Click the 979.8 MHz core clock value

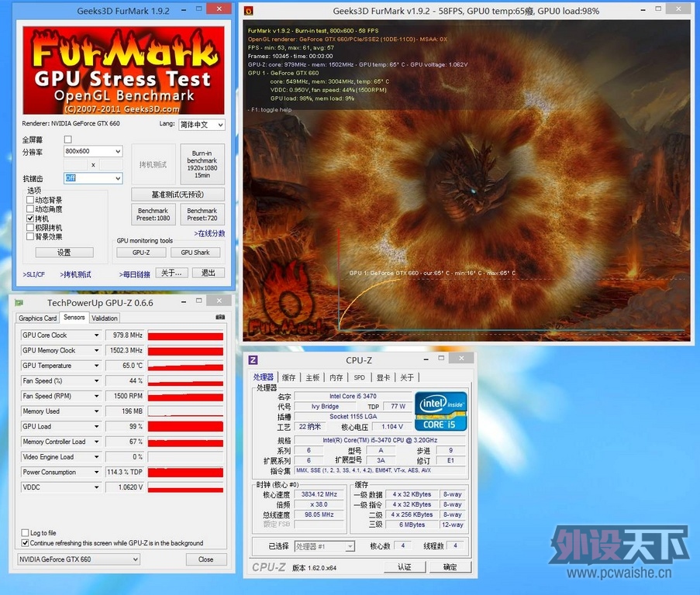125,335
